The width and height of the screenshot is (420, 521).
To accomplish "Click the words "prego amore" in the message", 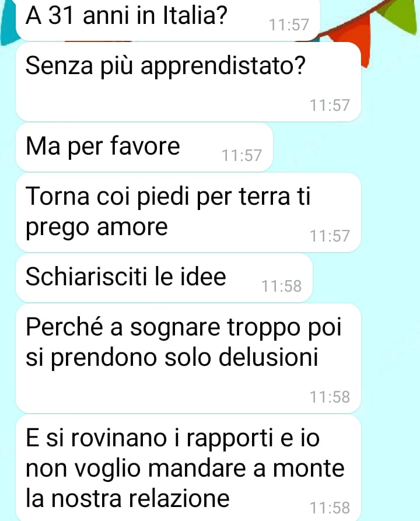I will coord(97,228).
